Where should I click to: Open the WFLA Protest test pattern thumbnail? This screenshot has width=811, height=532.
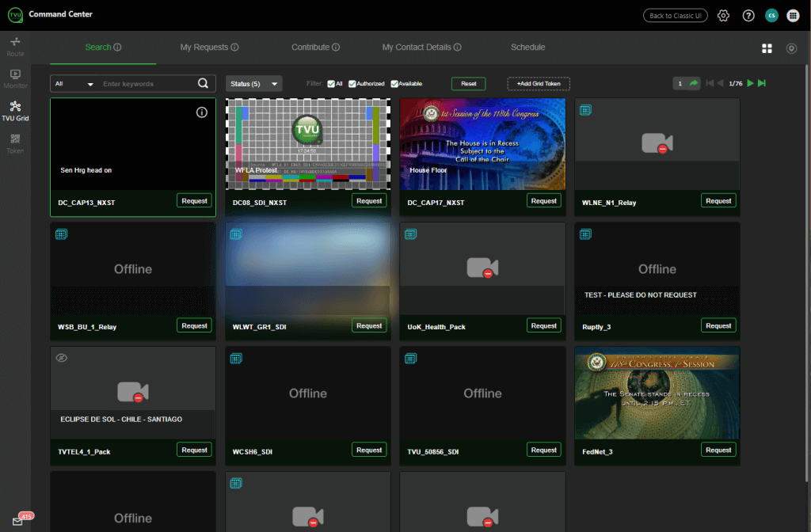(x=308, y=144)
